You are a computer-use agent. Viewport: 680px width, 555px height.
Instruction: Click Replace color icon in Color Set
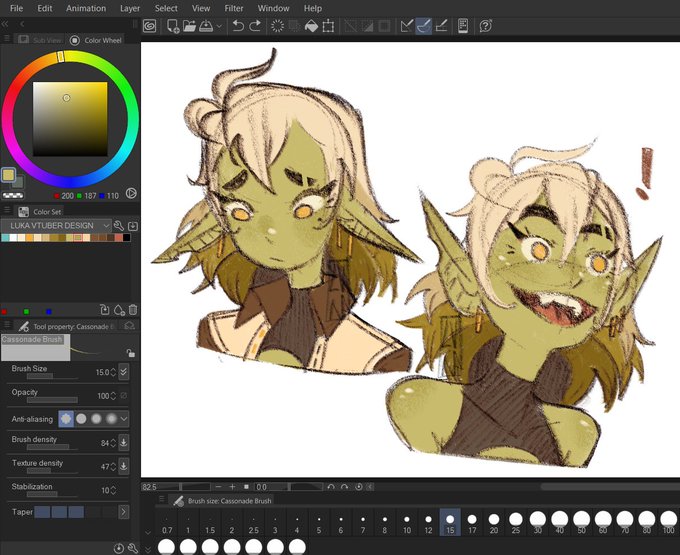click(105, 310)
